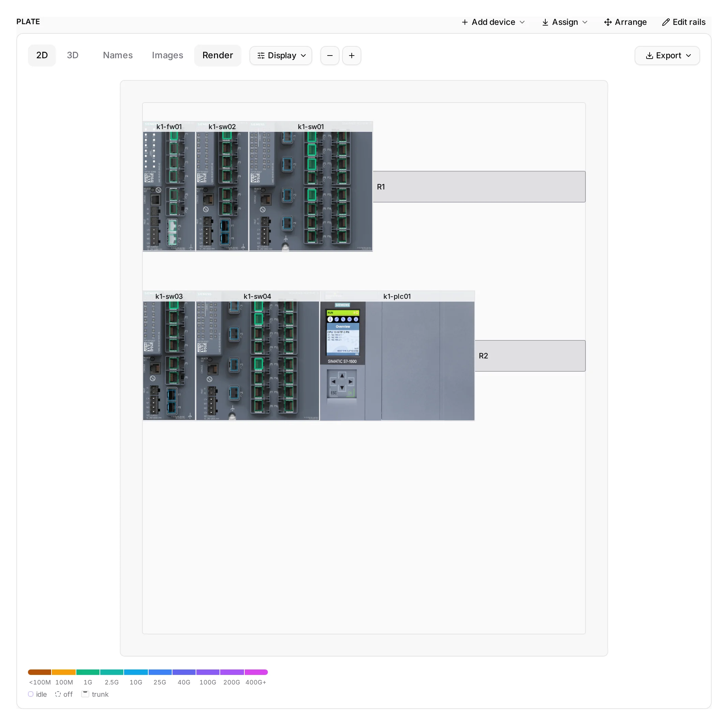
Task: Click the R2 rail bar
Action: (x=530, y=356)
